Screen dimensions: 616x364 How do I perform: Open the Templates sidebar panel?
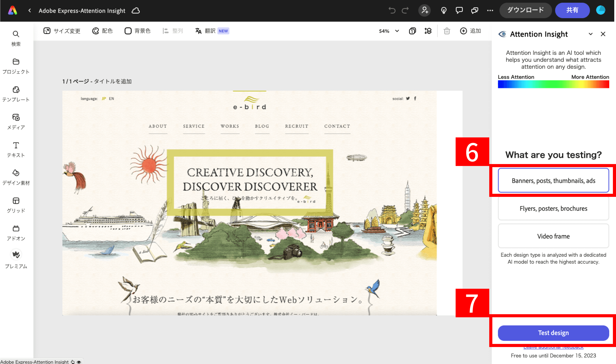pyautogui.click(x=16, y=94)
